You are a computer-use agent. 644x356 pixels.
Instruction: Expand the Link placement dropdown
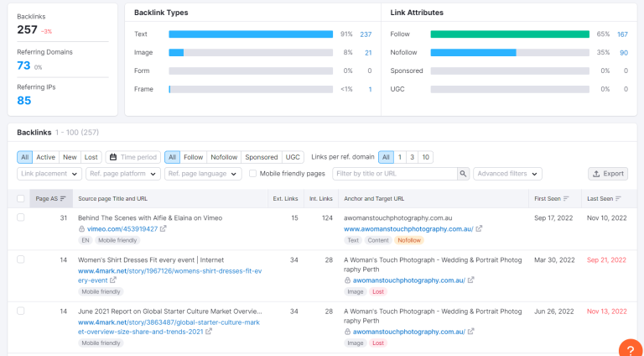tap(49, 174)
